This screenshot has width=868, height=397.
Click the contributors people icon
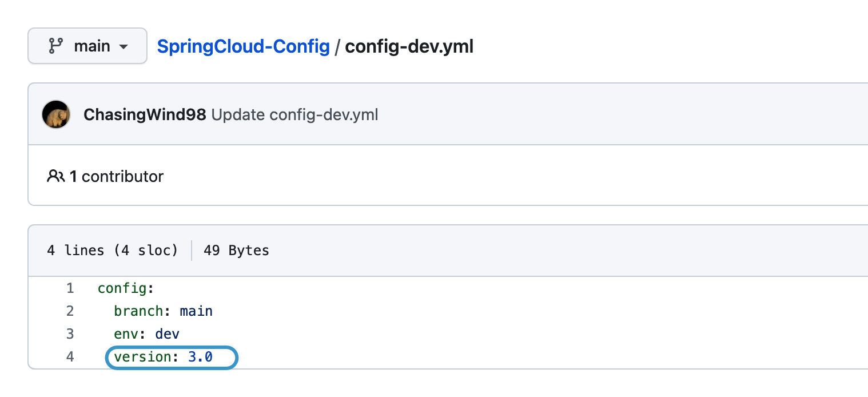click(x=55, y=176)
